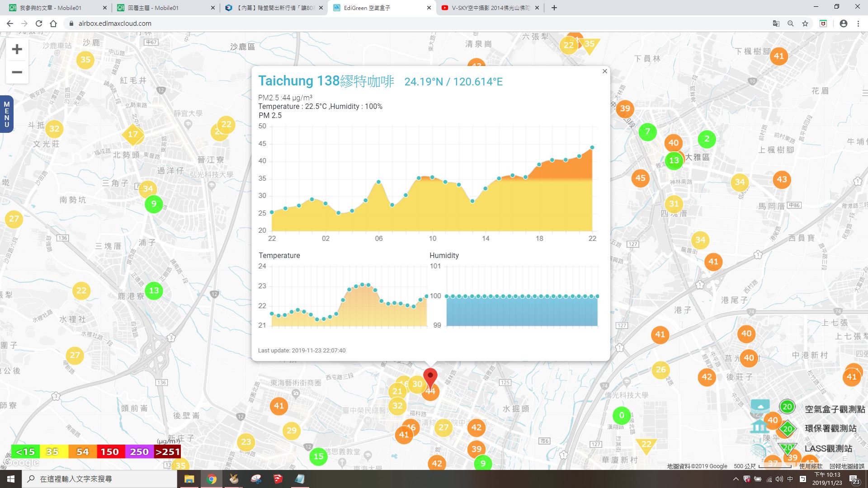The height and width of the screenshot is (488, 868).
Task: Open Google Translate page icon
Action: coord(776,23)
